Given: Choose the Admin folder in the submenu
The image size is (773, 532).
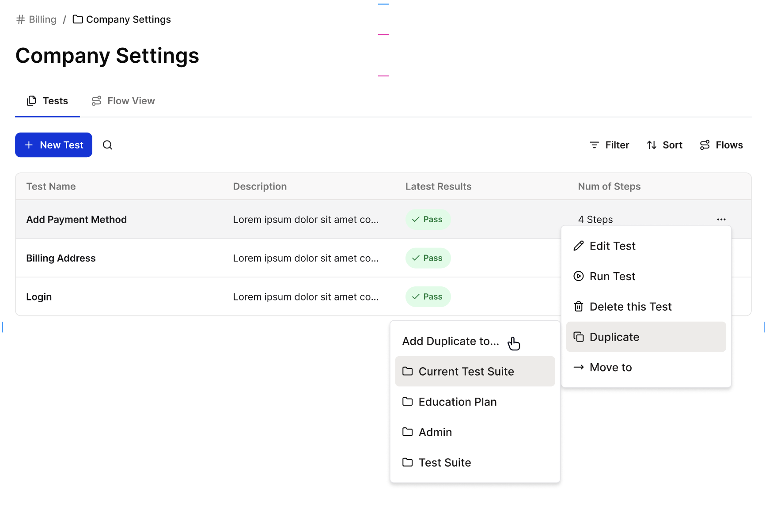Looking at the screenshot, I should point(436,432).
